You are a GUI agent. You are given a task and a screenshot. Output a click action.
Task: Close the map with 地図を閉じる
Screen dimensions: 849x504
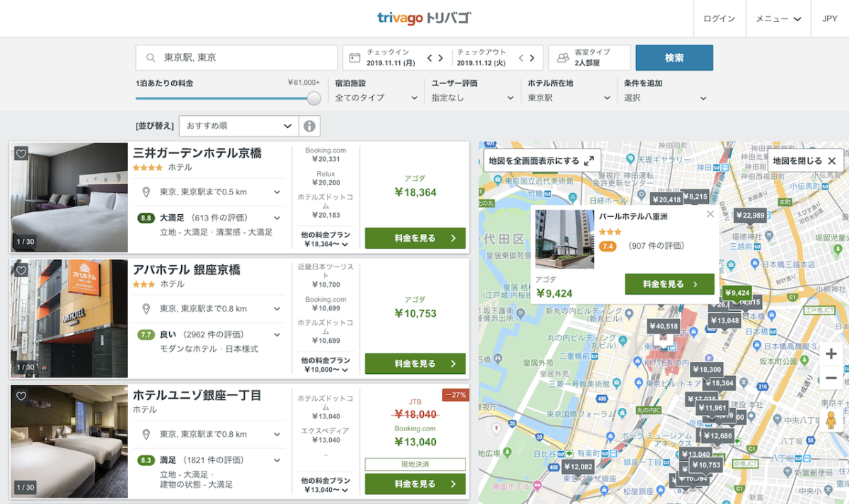click(x=805, y=160)
